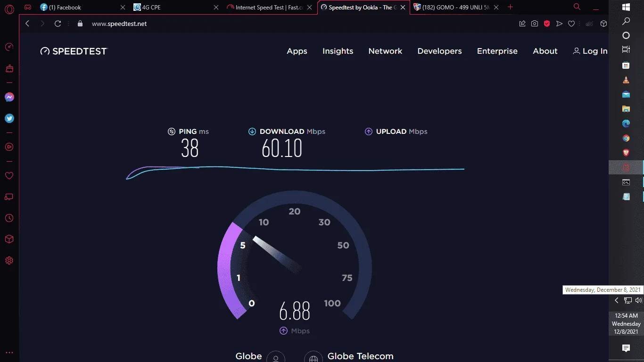This screenshot has height=362, width=644.
Task: Open the Opera GX main menu
Action: 9,8
